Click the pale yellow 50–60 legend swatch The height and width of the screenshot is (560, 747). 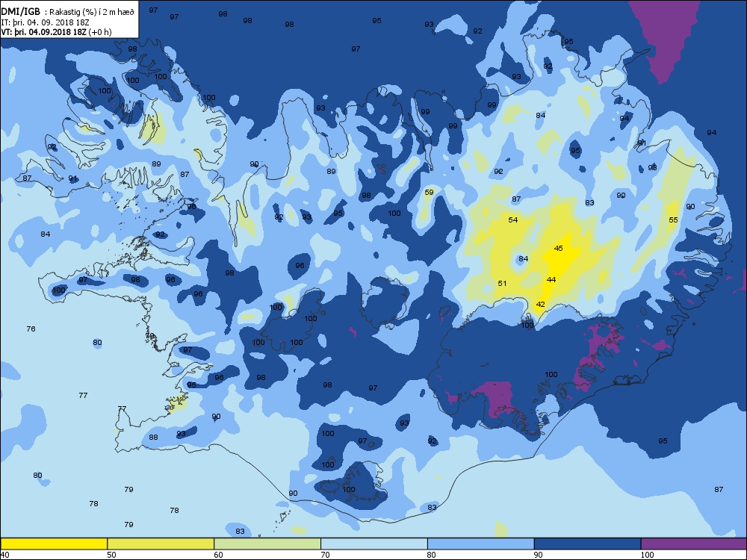(161, 544)
